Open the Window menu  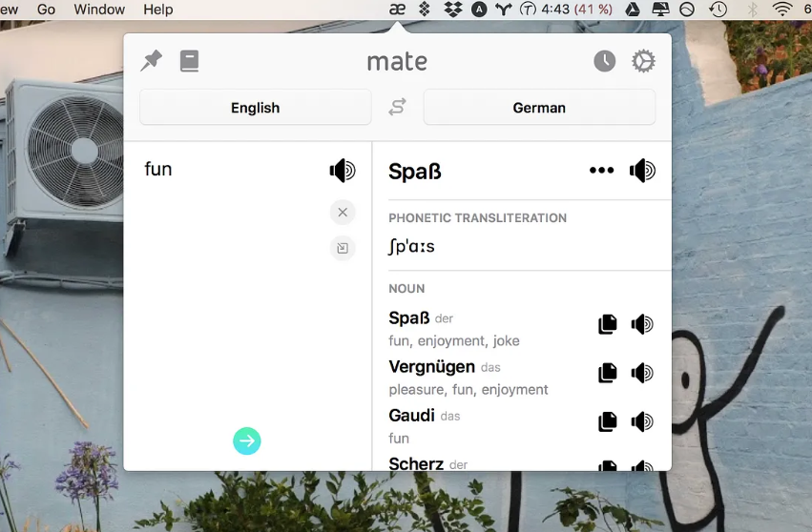tap(99, 10)
